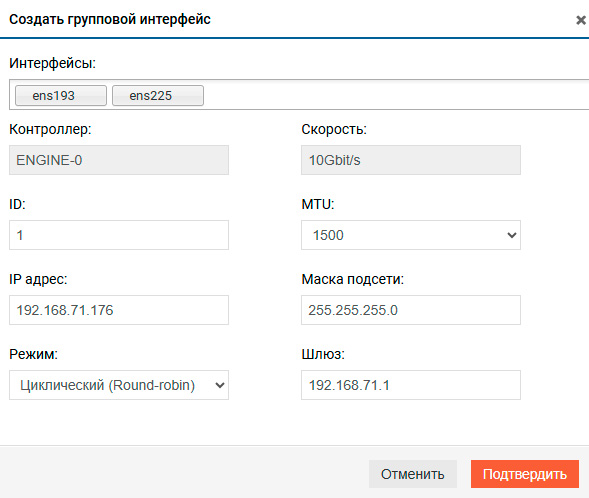Open the Режим Round-robin dropdown
The image size is (589, 498).
[119, 385]
